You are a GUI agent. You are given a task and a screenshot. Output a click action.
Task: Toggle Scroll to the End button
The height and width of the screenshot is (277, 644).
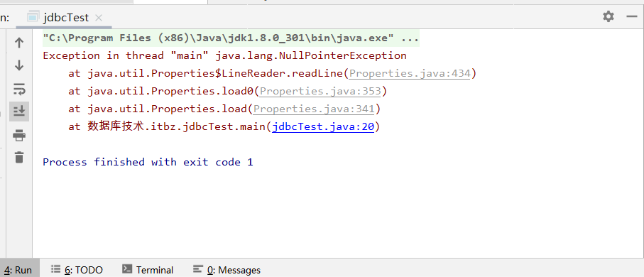(19, 111)
